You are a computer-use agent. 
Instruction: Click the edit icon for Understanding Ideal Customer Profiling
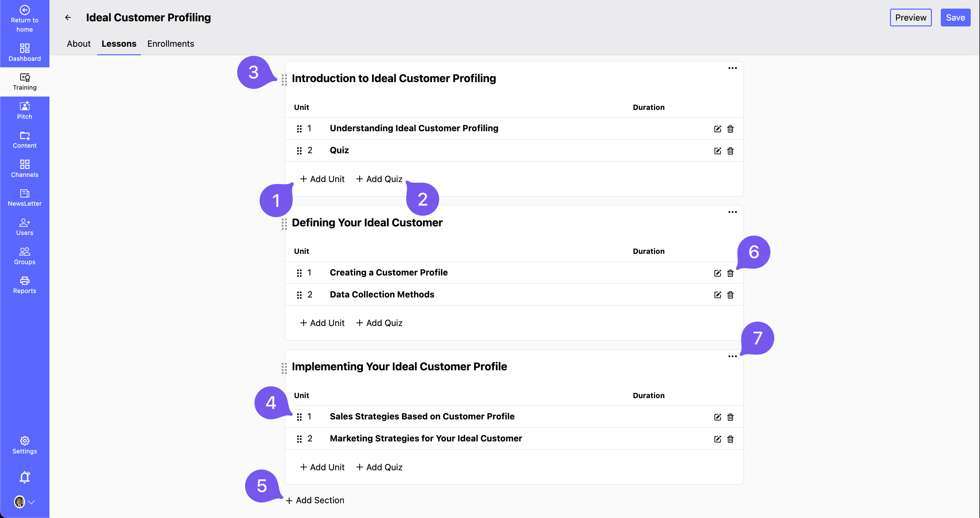(x=717, y=129)
